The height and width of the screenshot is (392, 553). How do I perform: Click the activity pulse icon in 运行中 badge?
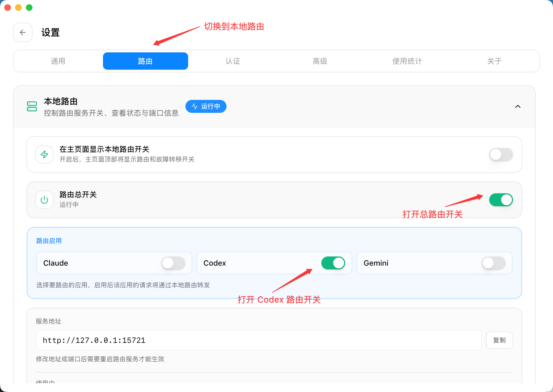point(195,106)
